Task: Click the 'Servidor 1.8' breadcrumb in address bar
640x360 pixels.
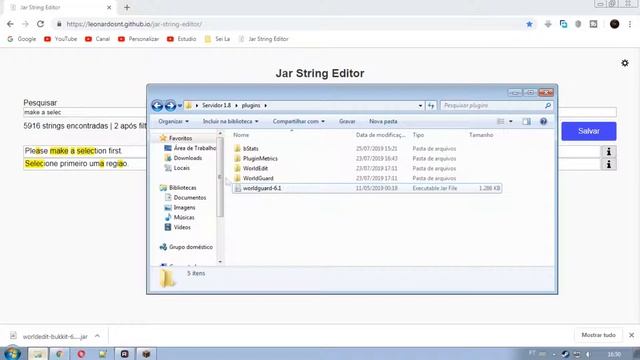Action: (216, 105)
